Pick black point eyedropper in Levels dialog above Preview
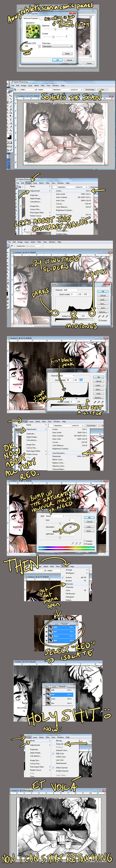Screen dimensions: 116x868 pyautogui.click(x=100, y=316)
